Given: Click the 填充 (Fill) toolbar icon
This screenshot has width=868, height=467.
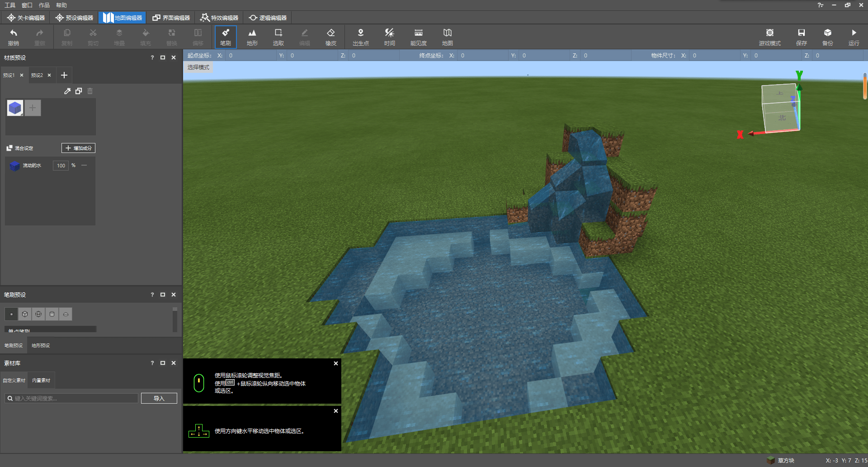Looking at the screenshot, I should pyautogui.click(x=146, y=37).
